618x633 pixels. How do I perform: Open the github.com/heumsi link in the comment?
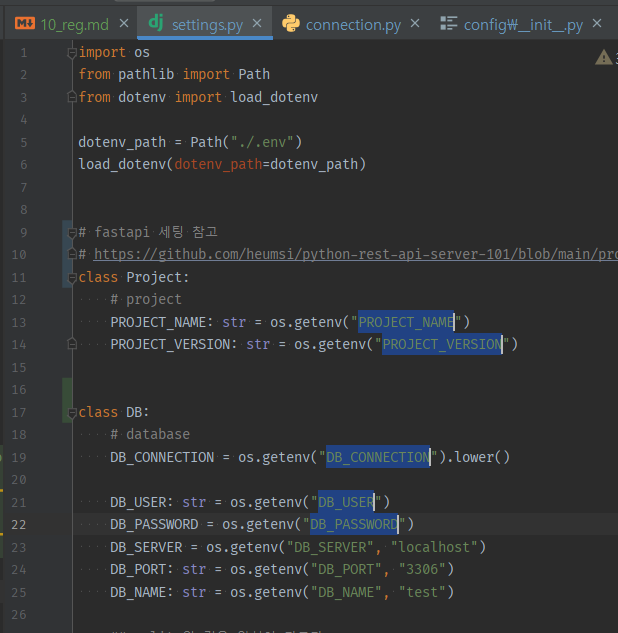click(x=356, y=254)
